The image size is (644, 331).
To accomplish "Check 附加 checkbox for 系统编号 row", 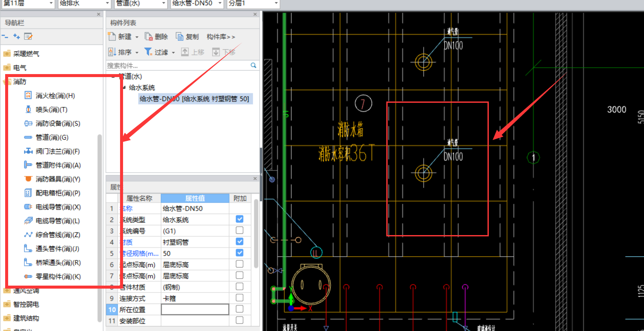I will coord(240,230).
